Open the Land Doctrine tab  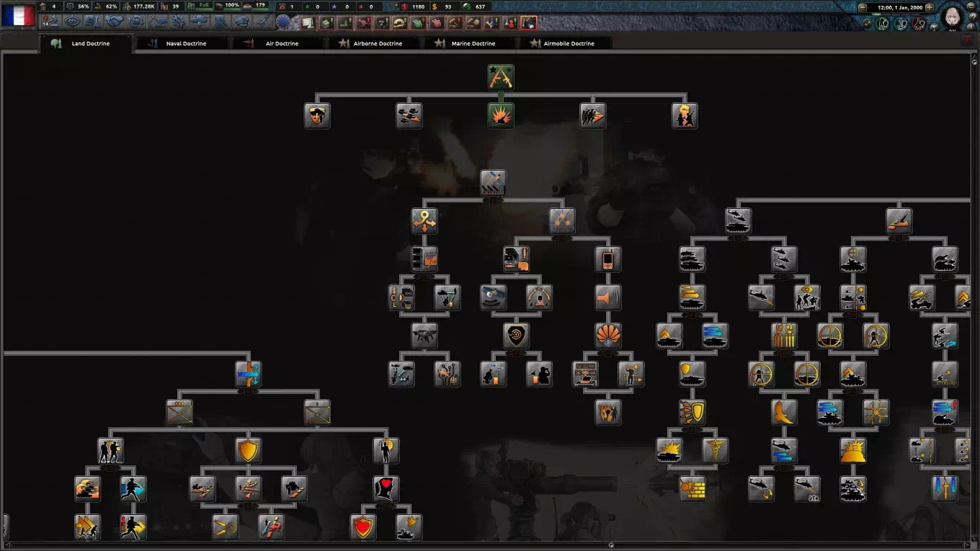pyautogui.click(x=87, y=44)
